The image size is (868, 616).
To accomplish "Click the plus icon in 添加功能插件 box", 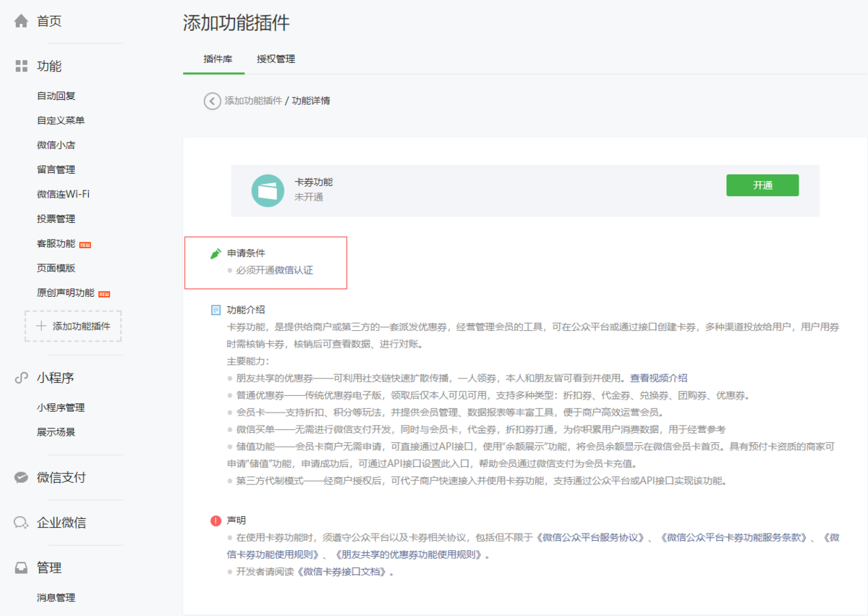I will tap(41, 326).
